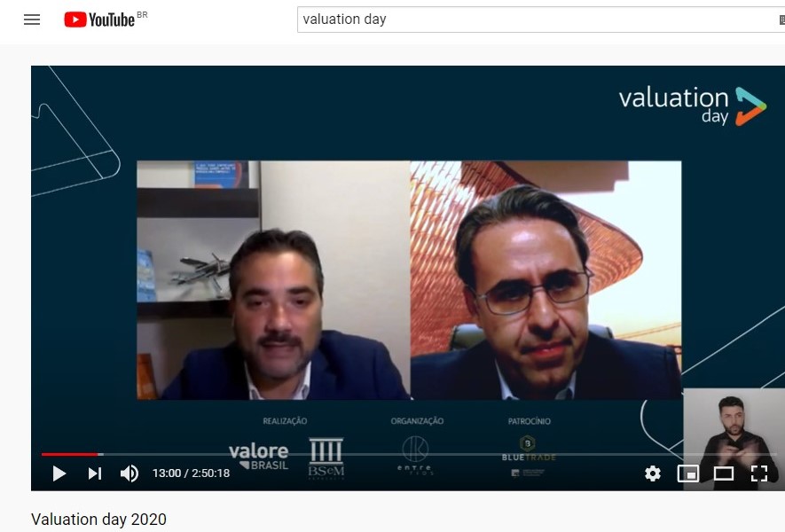Click the left speaker's video frame

(x=273, y=280)
